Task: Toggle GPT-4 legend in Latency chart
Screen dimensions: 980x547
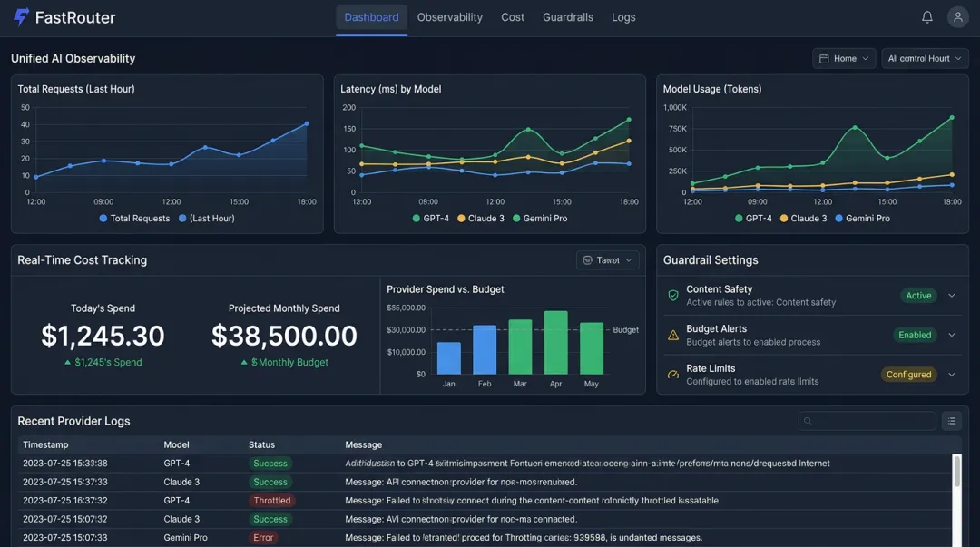Action: coord(431,219)
